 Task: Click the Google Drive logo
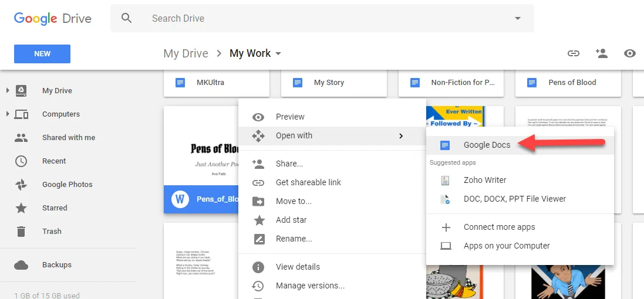53,18
